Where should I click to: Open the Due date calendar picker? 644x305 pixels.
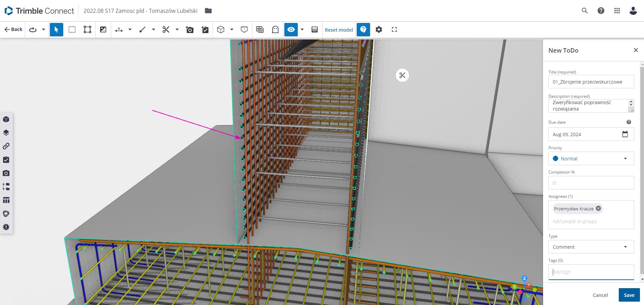point(625,134)
